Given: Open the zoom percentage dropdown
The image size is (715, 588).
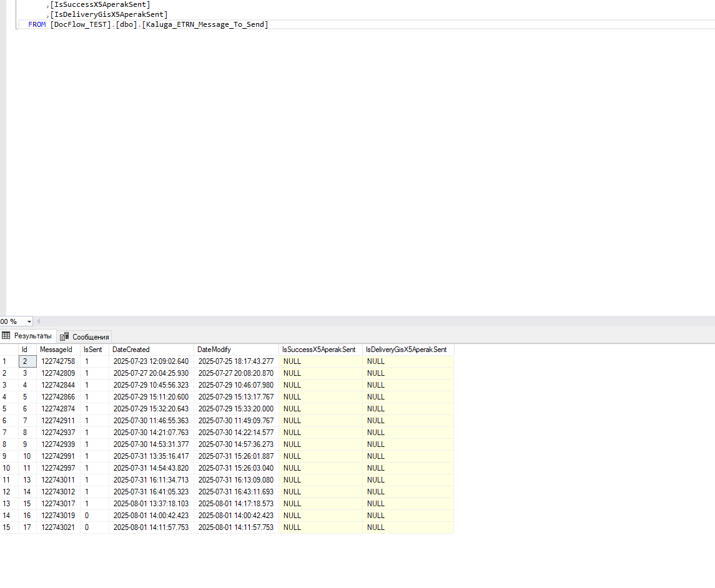Looking at the screenshot, I should coord(29,321).
